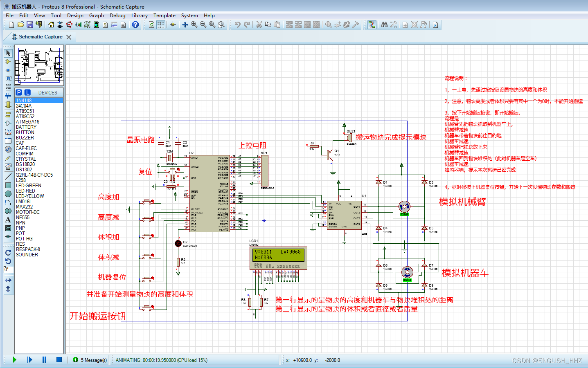Open the Design menu

[75, 16]
